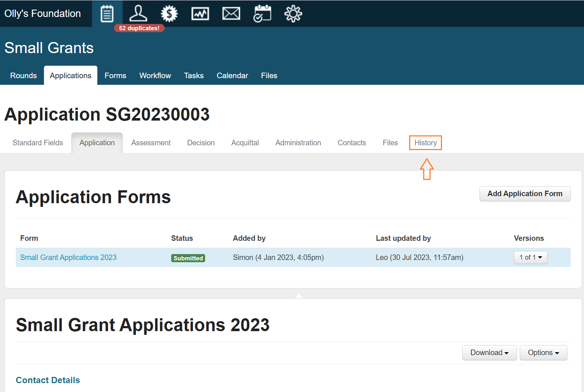Click Olly's Foundation home title
584x392 pixels.
pos(42,14)
